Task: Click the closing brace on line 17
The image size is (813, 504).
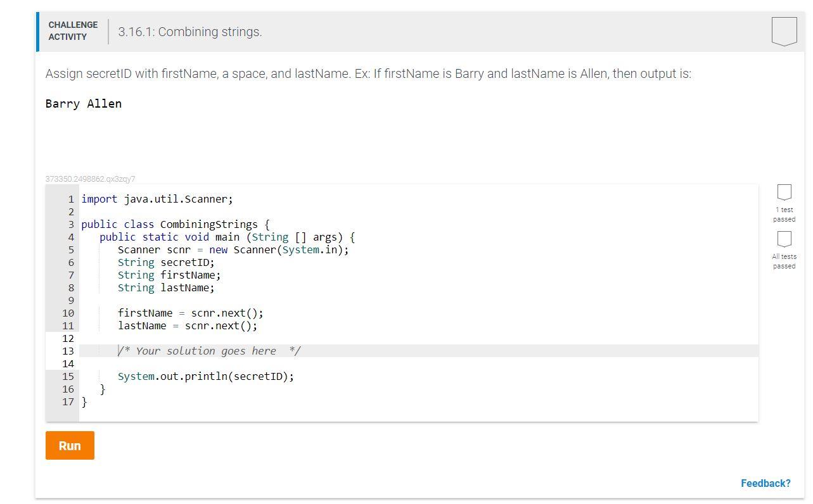Action: point(84,401)
